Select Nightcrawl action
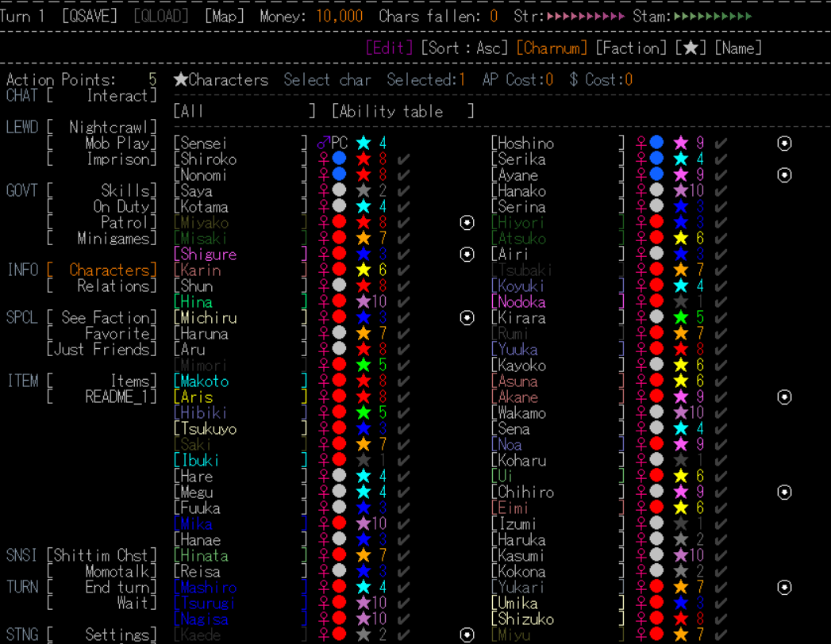 102,127
